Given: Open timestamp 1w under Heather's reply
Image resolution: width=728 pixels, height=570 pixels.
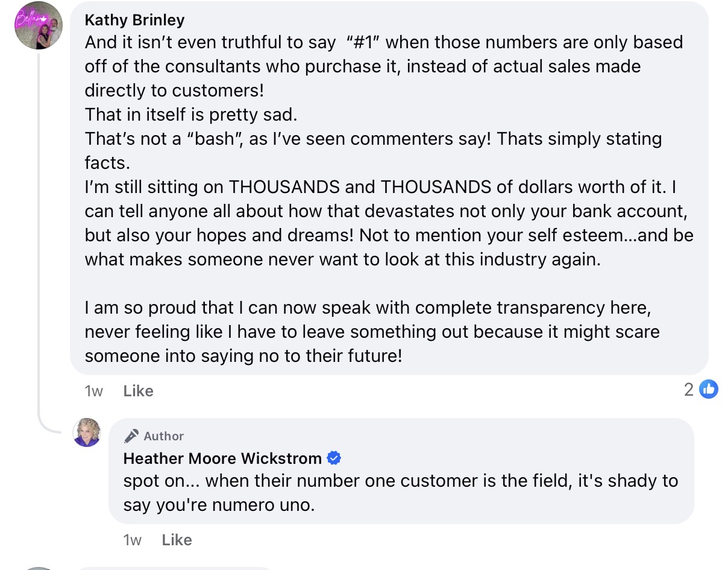Looking at the screenshot, I should pos(132,540).
